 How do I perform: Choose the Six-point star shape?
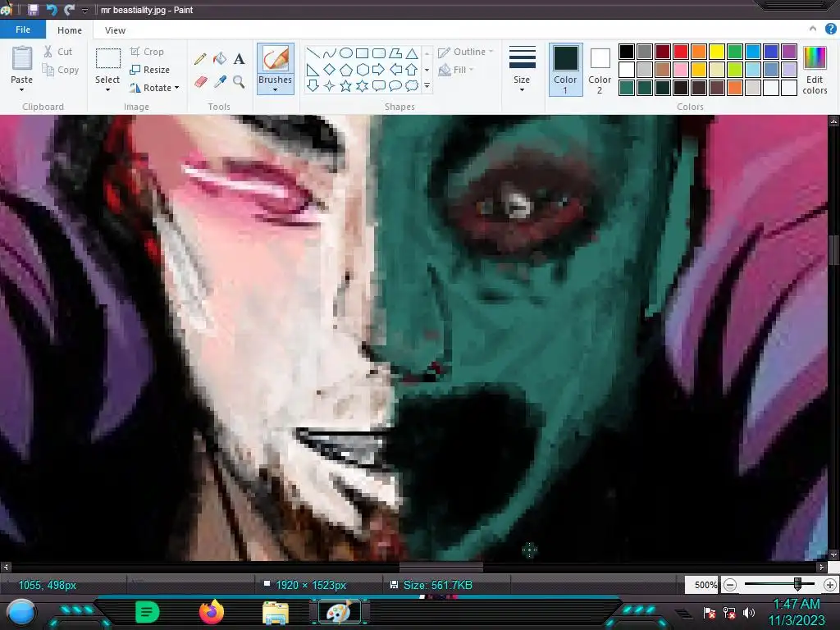click(x=362, y=85)
